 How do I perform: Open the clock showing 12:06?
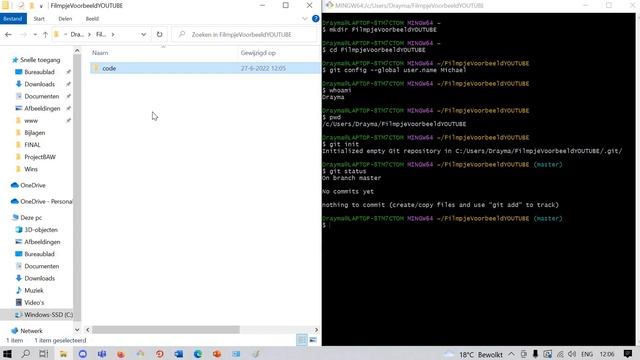607,354
